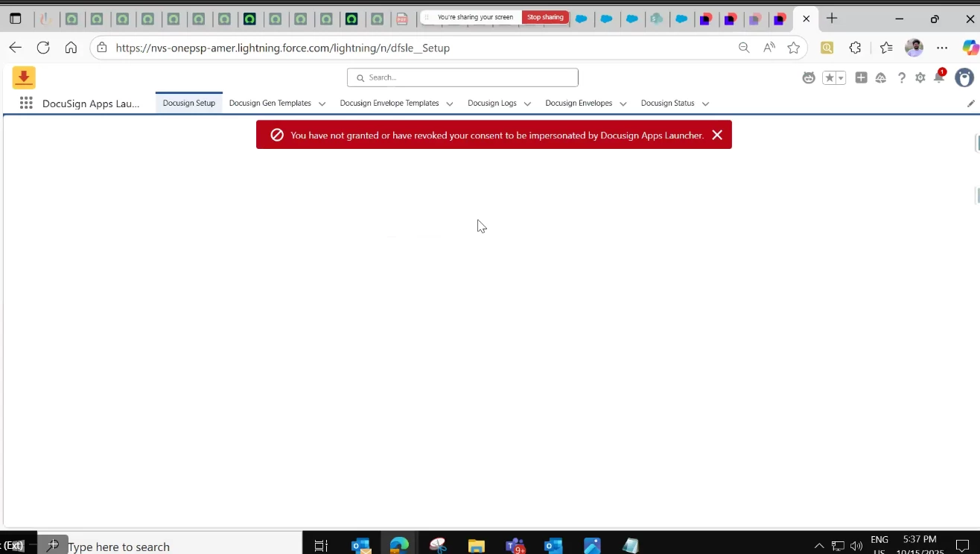Click the zoom magnifier icon in address bar
The height and width of the screenshot is (554, 980).
[x=744, y=48]
